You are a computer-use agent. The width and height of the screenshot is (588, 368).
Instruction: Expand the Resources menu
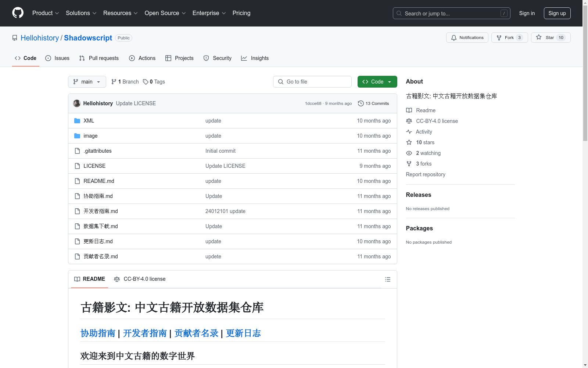tap(121, 13)
